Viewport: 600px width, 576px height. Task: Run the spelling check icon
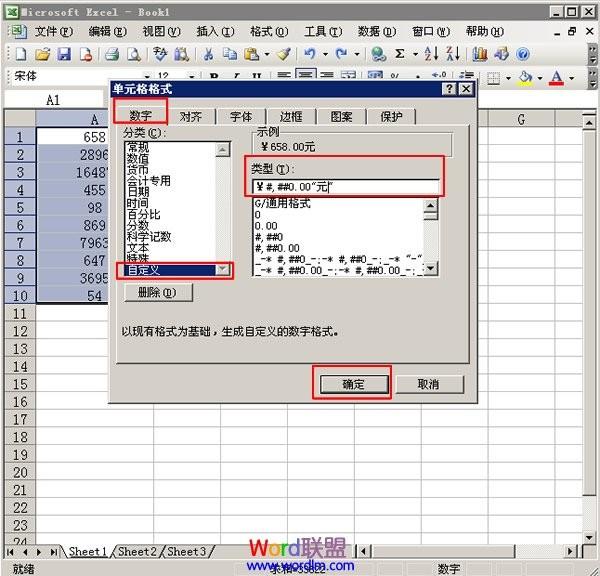point(160,54)
